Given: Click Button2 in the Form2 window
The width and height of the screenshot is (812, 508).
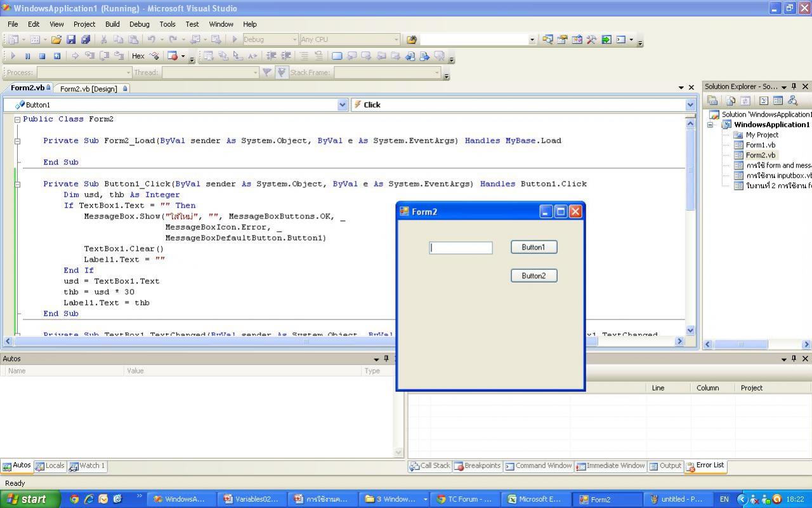Looking at the screenshot, I should coord(534,276).
